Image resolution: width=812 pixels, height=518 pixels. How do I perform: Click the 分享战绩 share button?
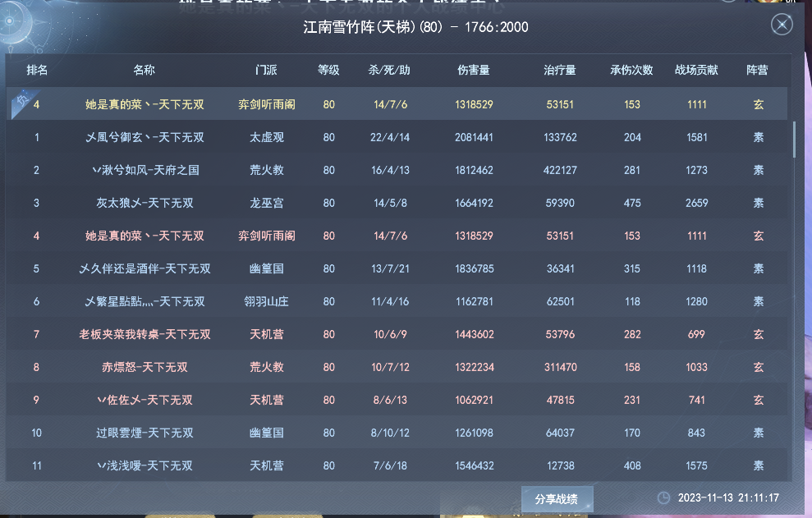click(557, 499)
